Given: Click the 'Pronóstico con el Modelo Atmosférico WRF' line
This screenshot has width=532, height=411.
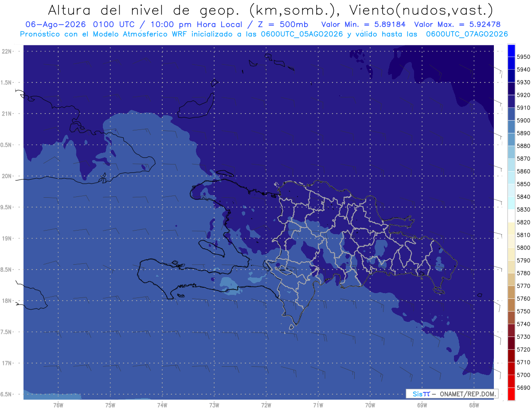Looking at the screenshot, I should (105, 34).
